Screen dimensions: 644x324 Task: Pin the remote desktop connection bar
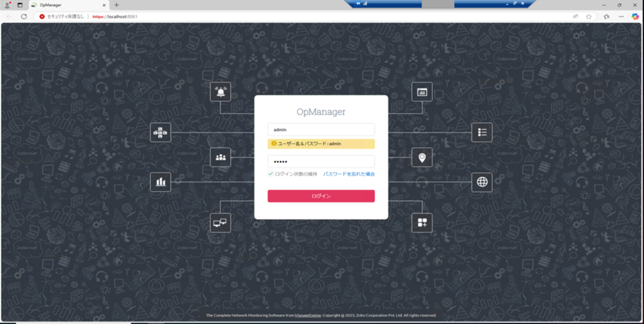(358, 3)
